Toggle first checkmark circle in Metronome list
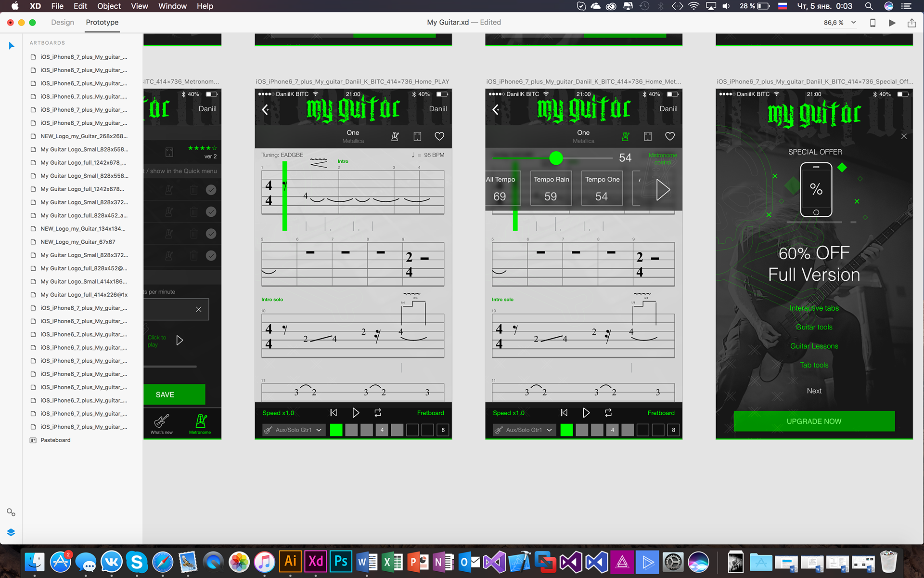Viewport: 924px width, 578px height. pyautogui.click(x=211, y=190)
